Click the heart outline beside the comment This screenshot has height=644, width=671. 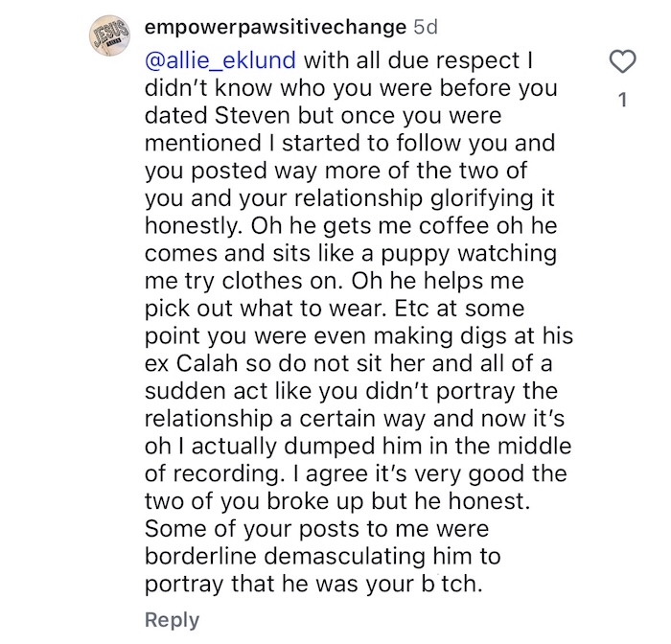click(623, 62)
